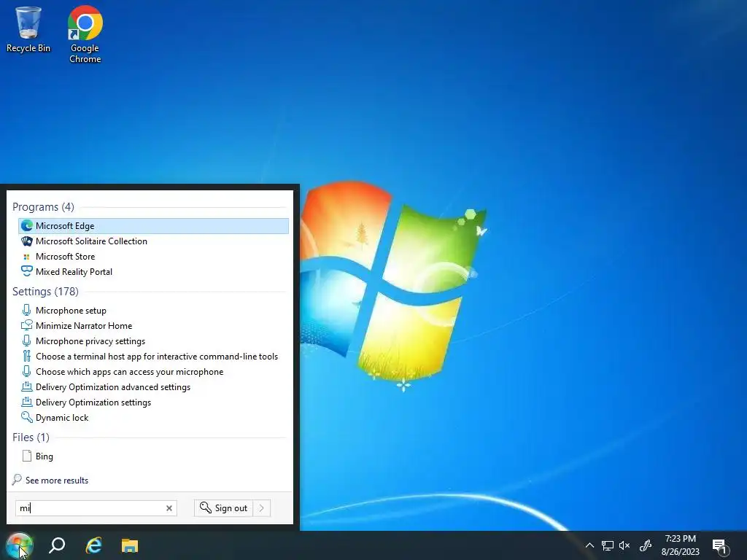The image size is (747, 560).
Task: Click the Bing file document icon
Action: click(27, 456)
